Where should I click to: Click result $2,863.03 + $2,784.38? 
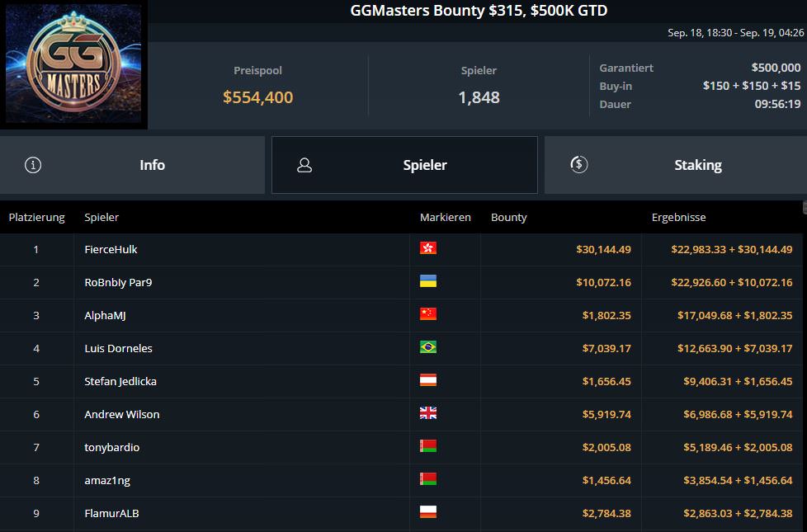(738, 513)
